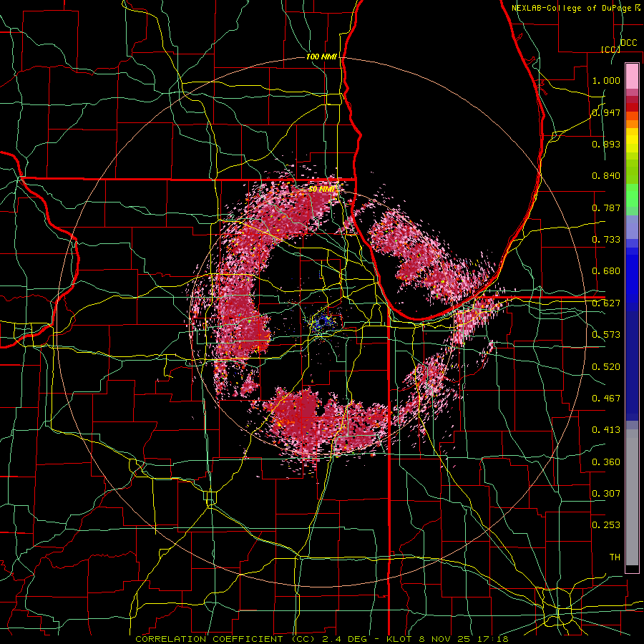The width and height of the screenshot is (644, 644).
Task: Click the 1.000 scale value
Action: point(606,80)
